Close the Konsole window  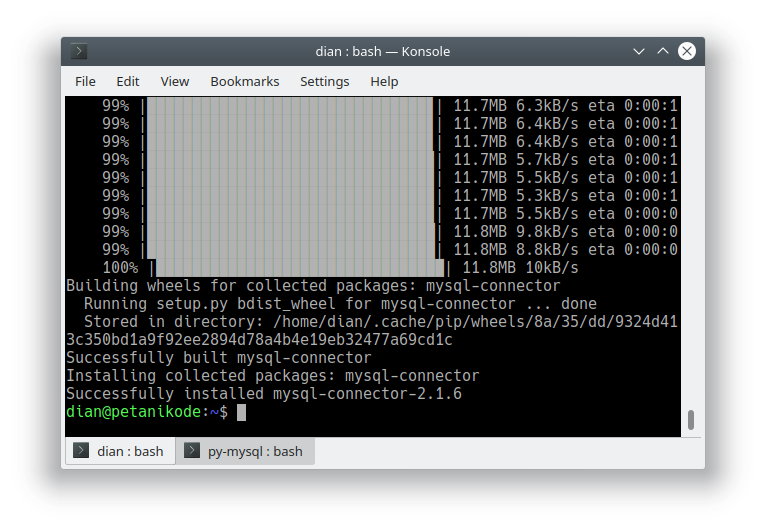pyautogui.click(x=687, y=52)
